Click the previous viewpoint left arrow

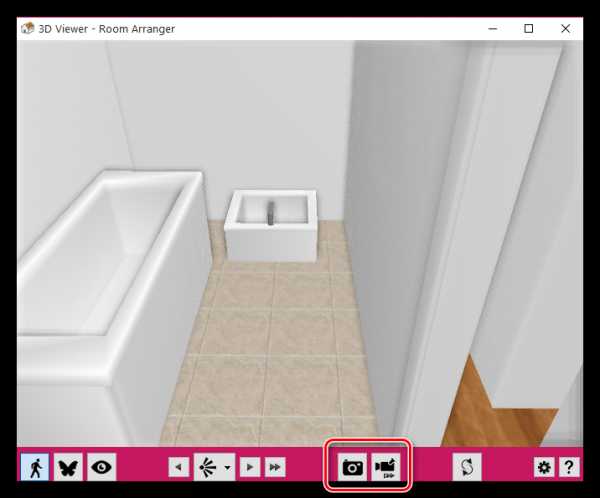tap(178, 467)
